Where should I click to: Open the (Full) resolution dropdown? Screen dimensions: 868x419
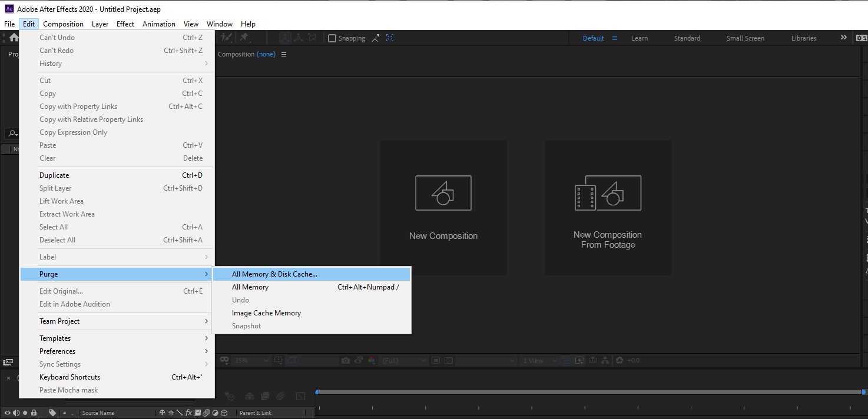pyautogui.click(x=405, y=360)
